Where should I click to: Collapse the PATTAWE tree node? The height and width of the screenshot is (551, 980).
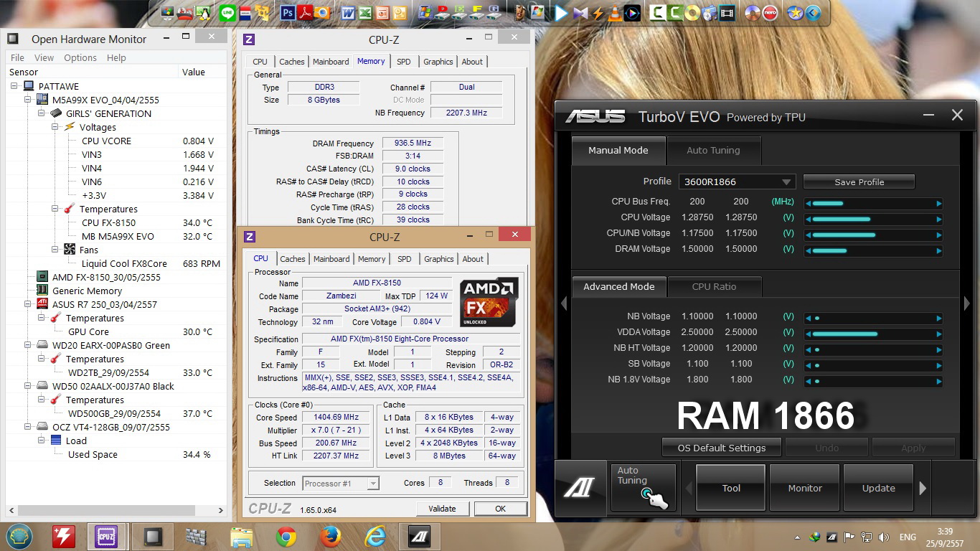[14, 86]
